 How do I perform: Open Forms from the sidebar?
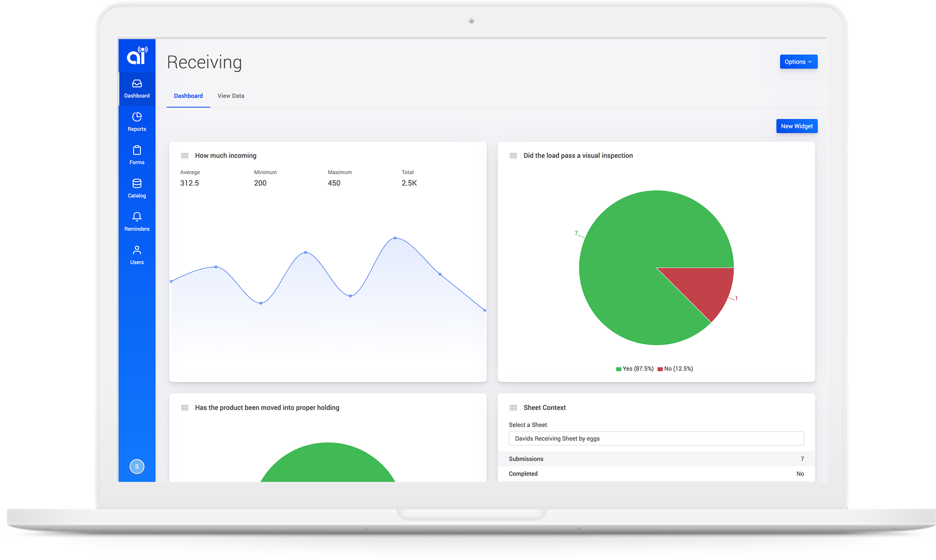pyautogui.click(x=137, y=155)
